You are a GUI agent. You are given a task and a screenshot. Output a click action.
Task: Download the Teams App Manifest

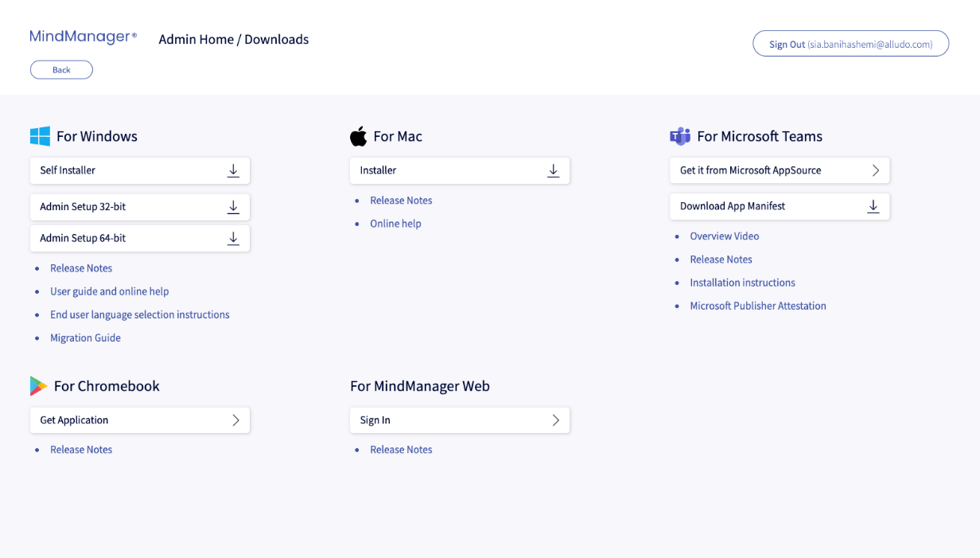pos(780,206)
